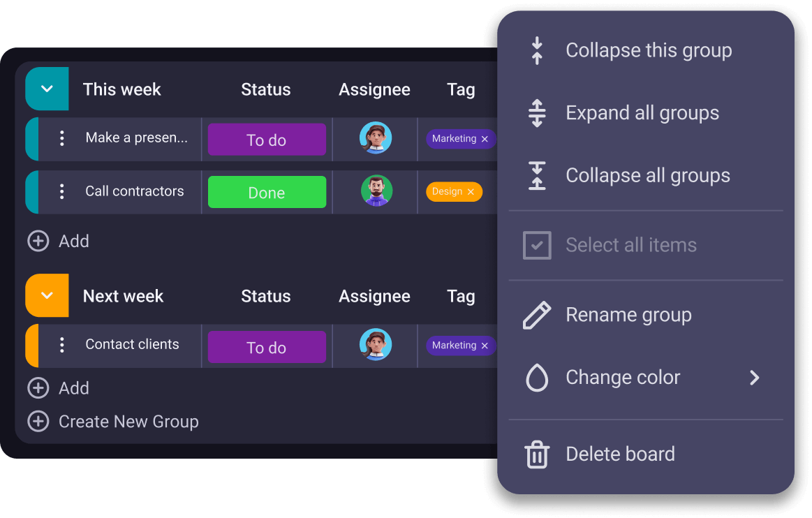
Task: Choose Delete board from the menu
Action: click(x=620, y=453)
